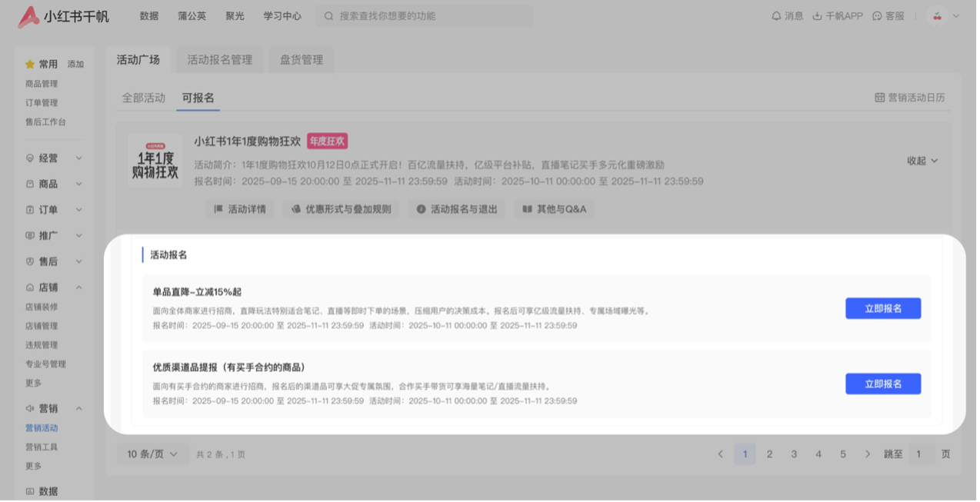This screenshot has height=502, width=980.
Task: Click the 常用 favorites star icon
Action: [29, 64]
